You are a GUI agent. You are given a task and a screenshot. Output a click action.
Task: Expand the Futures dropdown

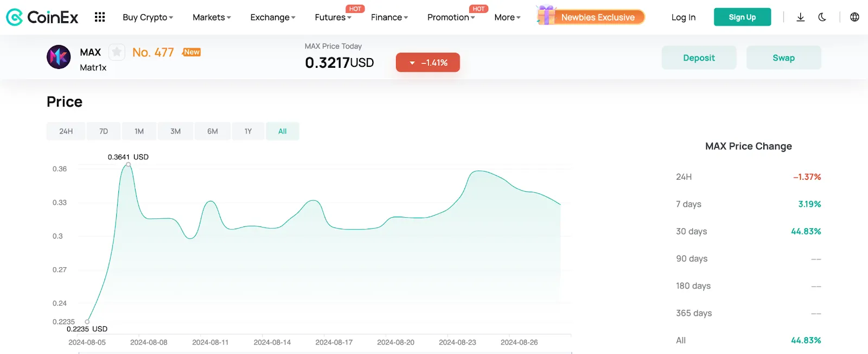point(333,17)
